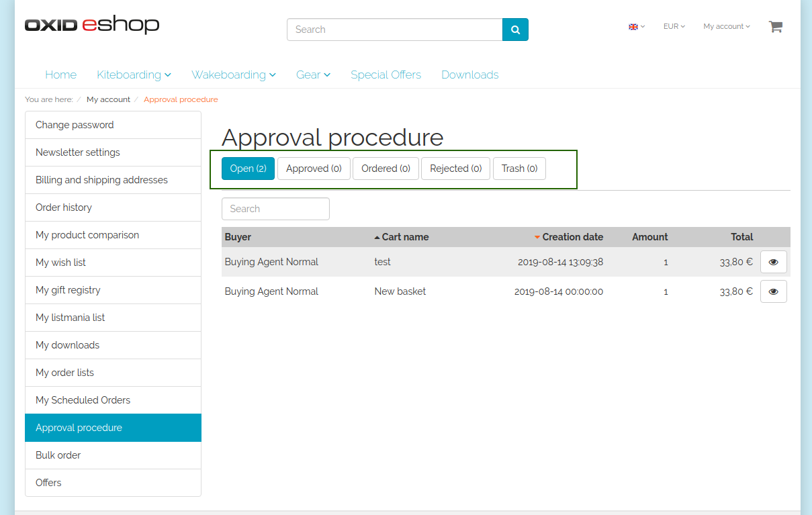Open the language flag selector
812x515 pixels.
[636, 27]
